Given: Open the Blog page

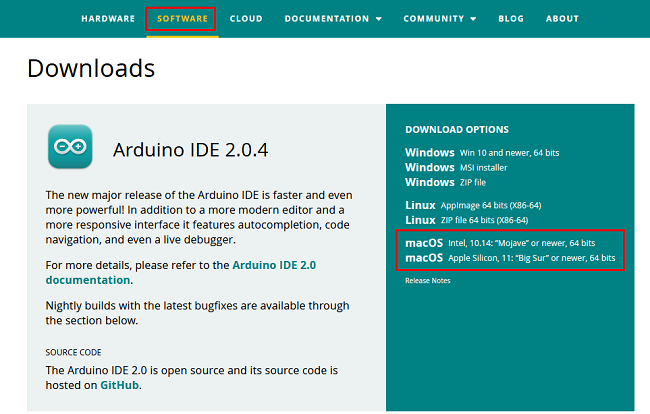Looking at the screenshot, I should click(x=510, y=18).
